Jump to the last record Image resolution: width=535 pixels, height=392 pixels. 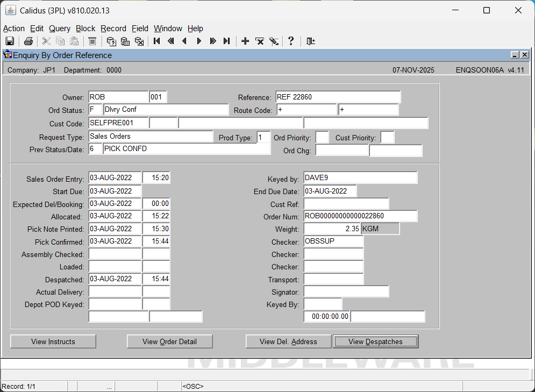coord(226,41)
